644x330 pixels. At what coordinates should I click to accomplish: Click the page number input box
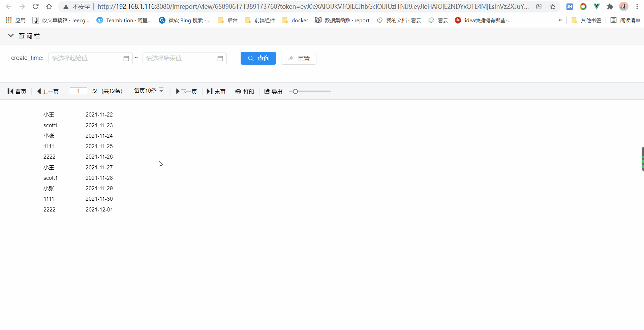(78, 91)
